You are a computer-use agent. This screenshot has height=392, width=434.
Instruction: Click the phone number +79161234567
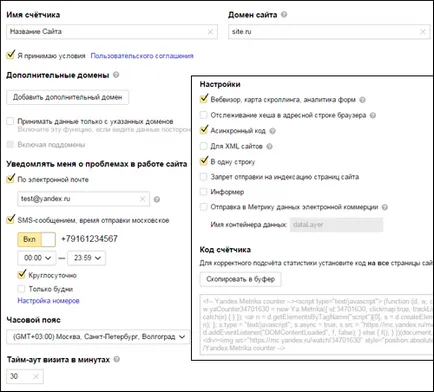pyautogui.click(x=89, y=239)
